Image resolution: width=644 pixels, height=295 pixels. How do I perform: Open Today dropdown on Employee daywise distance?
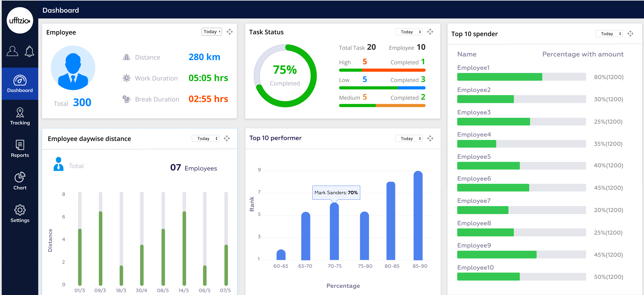tap(205, 138)
